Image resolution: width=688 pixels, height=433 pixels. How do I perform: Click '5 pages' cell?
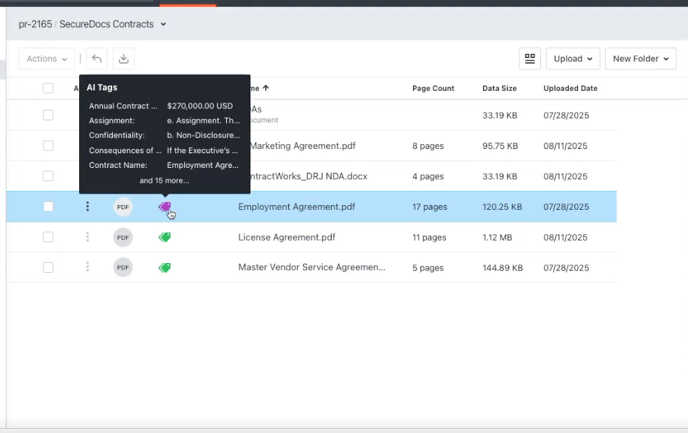(428, 268)
